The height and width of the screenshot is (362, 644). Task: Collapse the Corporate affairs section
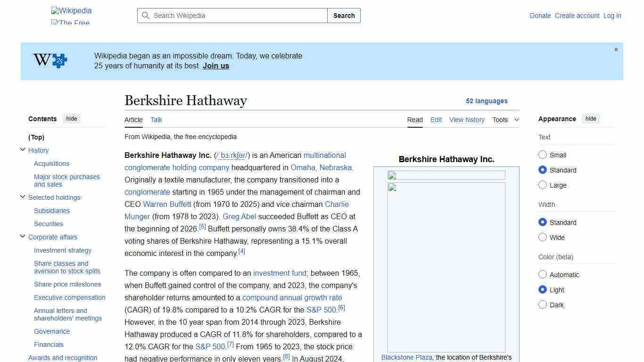pos(23,236)
